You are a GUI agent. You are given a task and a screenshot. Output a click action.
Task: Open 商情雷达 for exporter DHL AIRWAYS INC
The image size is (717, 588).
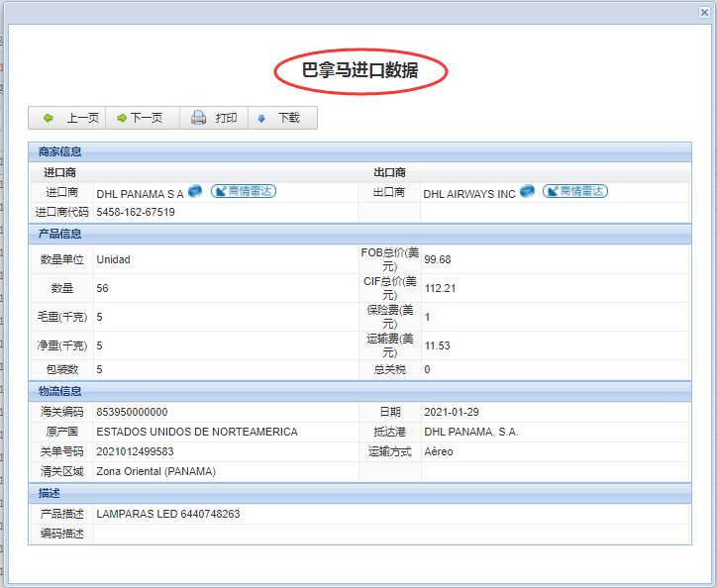574,191
